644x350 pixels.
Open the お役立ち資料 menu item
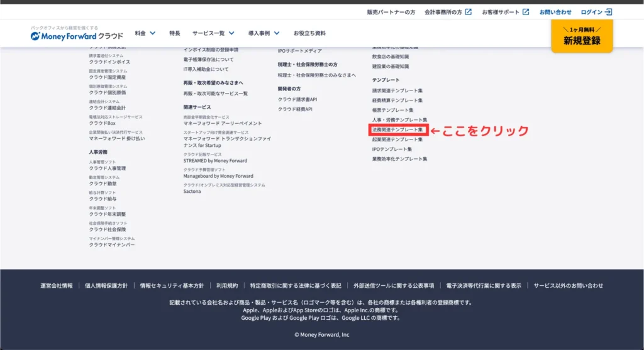(309, 33)
